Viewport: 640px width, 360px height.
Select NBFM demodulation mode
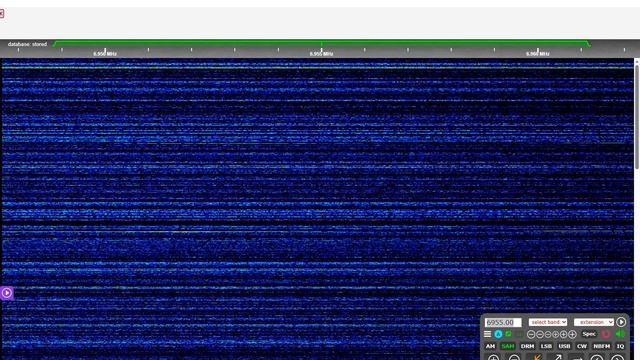tap(602, 346)
